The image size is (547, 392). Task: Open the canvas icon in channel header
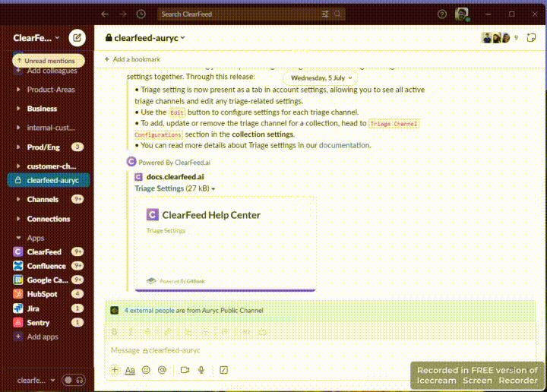[531, 38]
